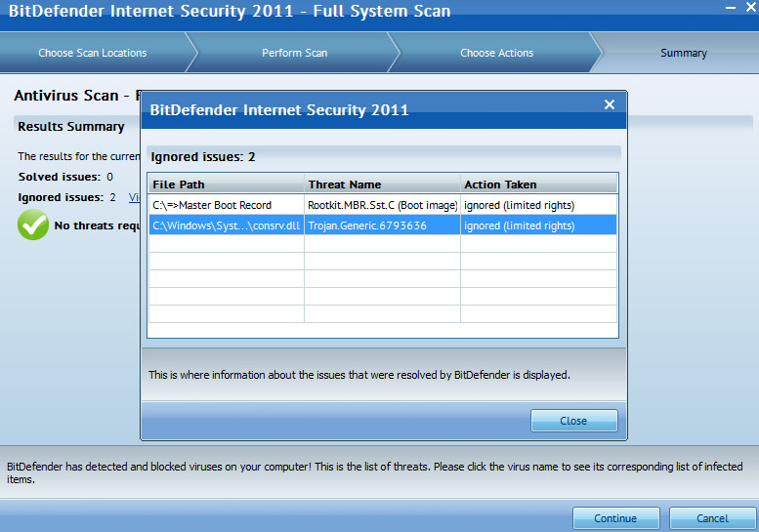Click threat name Rootkit.MBR.Sst.C (Boot image)
Screen dimensions: 759x532
click(x=382, y=205)
